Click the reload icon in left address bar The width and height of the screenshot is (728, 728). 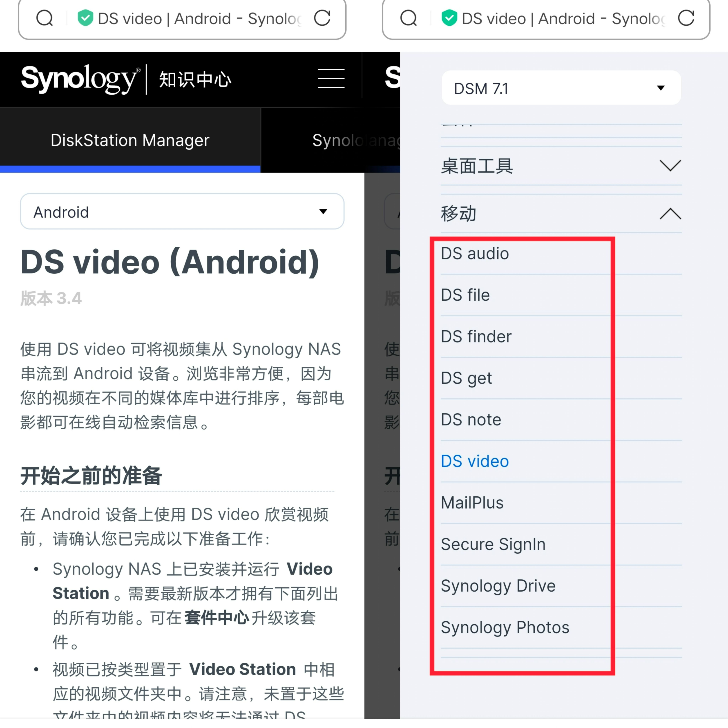[322, 18]
